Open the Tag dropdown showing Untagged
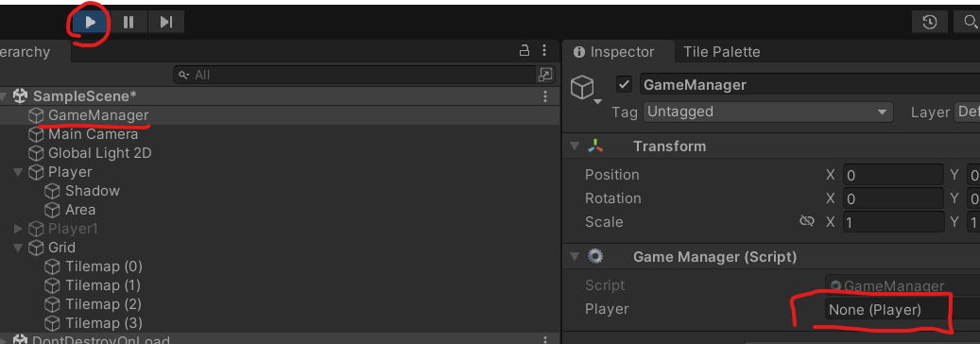This screenshot has width=980, height=344. tap(766, 112)
